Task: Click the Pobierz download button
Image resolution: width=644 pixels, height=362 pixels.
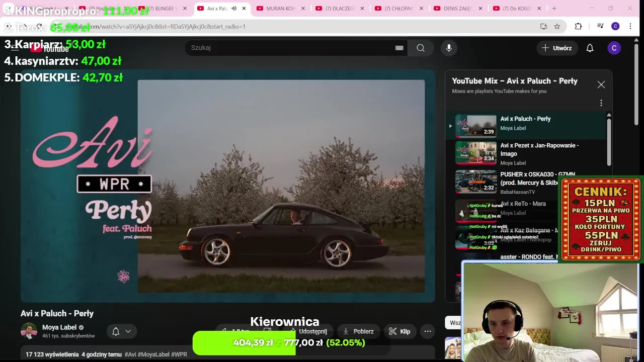Action: pos(358,331)
